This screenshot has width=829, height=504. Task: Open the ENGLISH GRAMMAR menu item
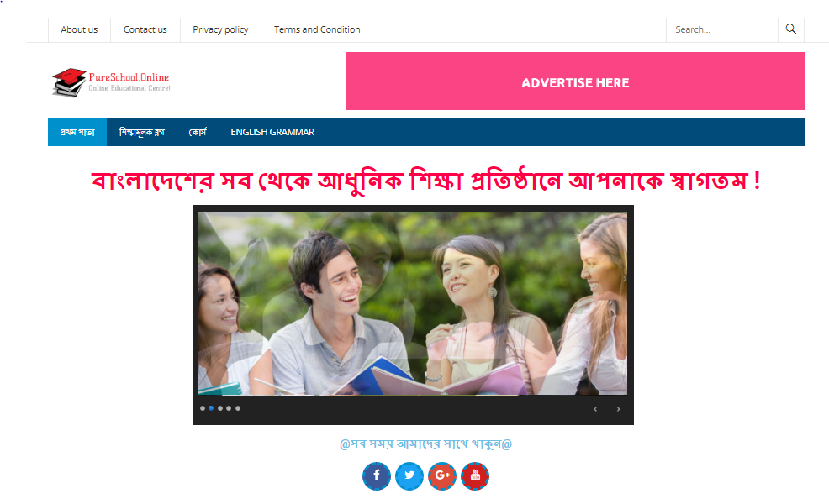click(272, 132)
